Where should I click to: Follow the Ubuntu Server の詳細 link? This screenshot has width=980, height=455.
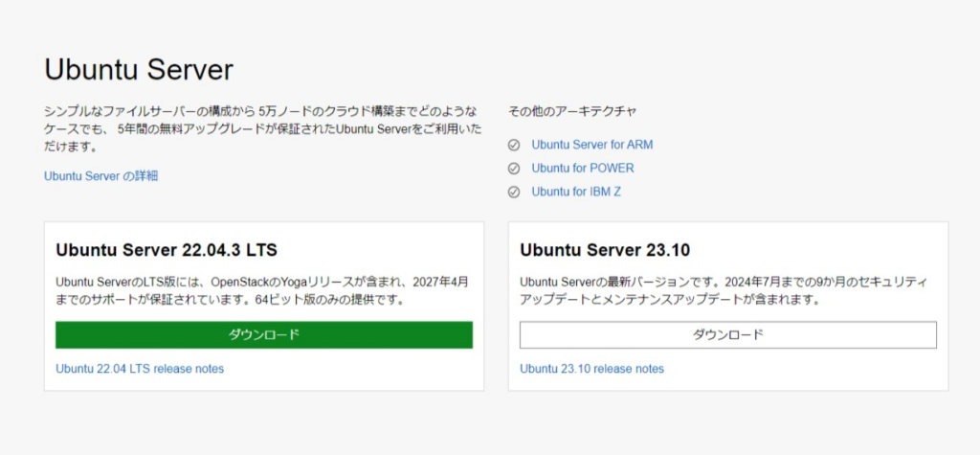pyautogui.click(x=101, y=176)
